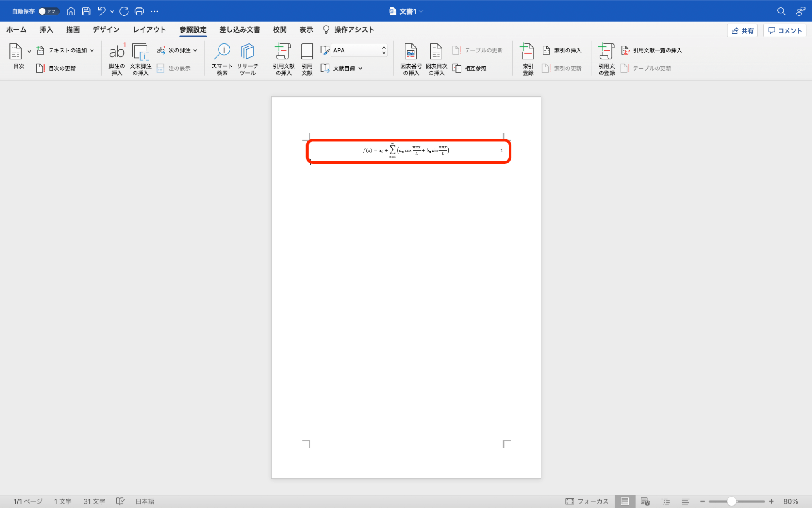Click 引用文献の挿入 icon
The height and width of the screenshot is (508, 812).
pos(284,59)
